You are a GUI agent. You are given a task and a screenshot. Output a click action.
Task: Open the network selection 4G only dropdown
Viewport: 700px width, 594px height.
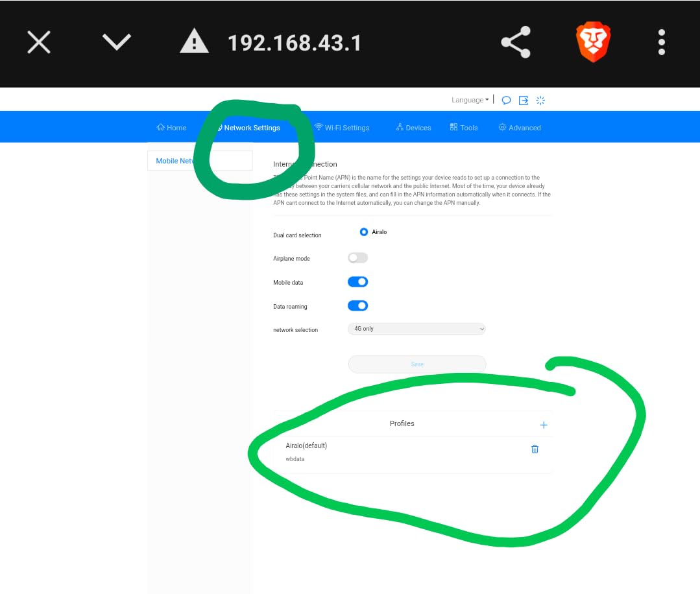[416, 329]
